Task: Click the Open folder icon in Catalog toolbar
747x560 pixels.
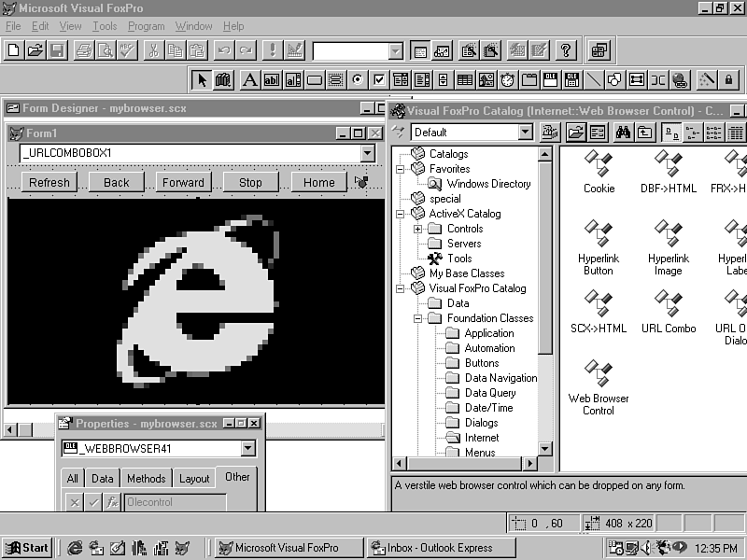Action: 576,133
